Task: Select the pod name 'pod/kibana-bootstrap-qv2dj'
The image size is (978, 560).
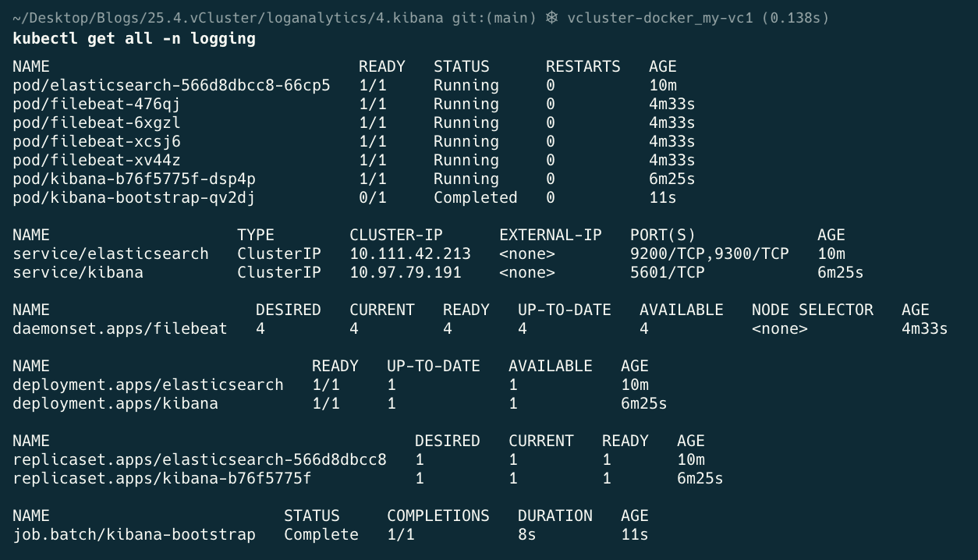Action: [x=134, y=197]
